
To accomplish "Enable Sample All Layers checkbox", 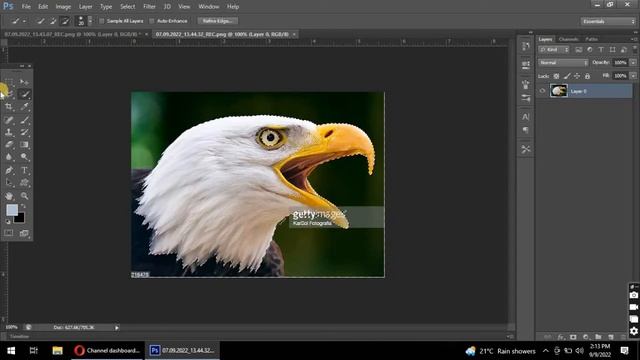I will pyautogui.click(x=102, y=21).
